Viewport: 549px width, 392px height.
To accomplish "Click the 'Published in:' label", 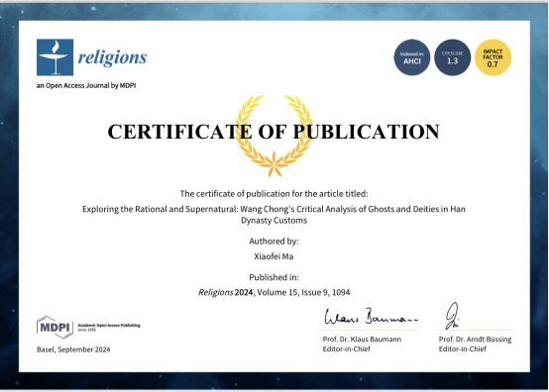I will point(274,277).
